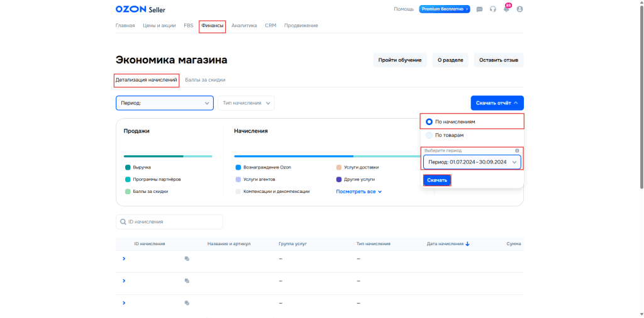Open notifications bell with 88 badge

[506, 9]
